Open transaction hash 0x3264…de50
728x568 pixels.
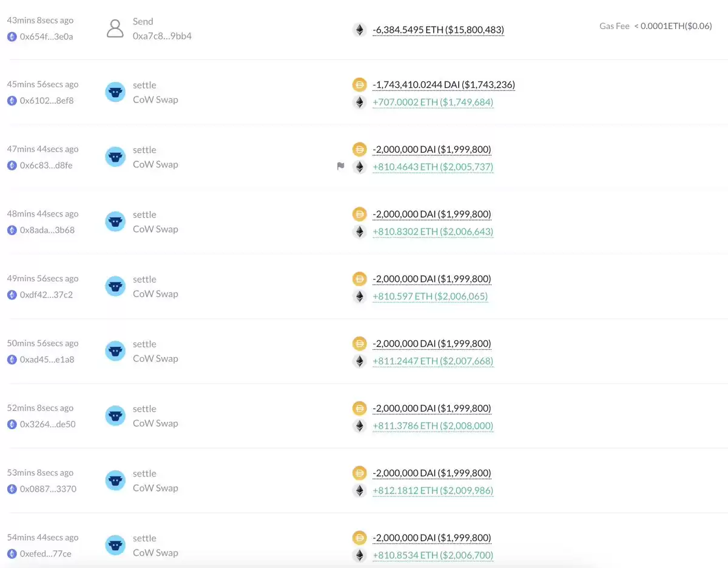(47, 424)
